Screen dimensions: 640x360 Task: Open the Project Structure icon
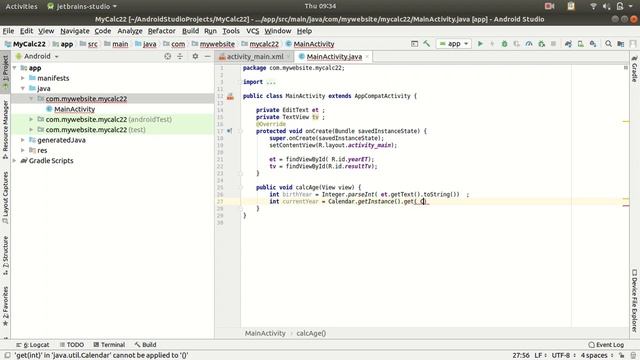point(621,43)
